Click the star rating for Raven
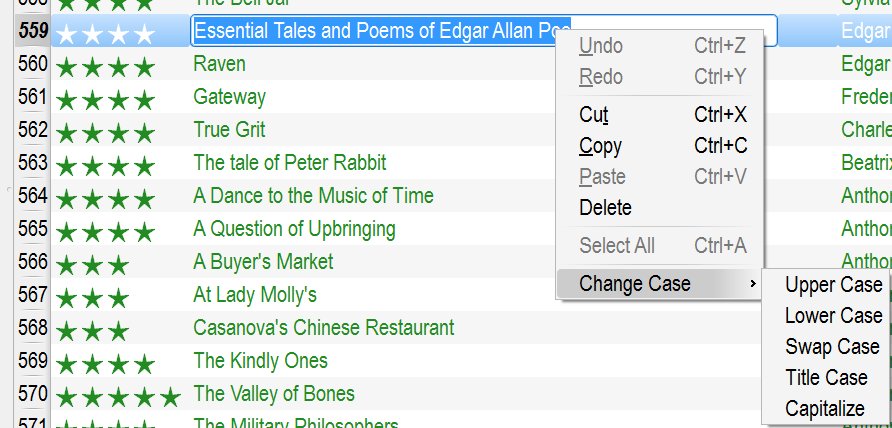The image size is (892, 428). pos(105,67)
